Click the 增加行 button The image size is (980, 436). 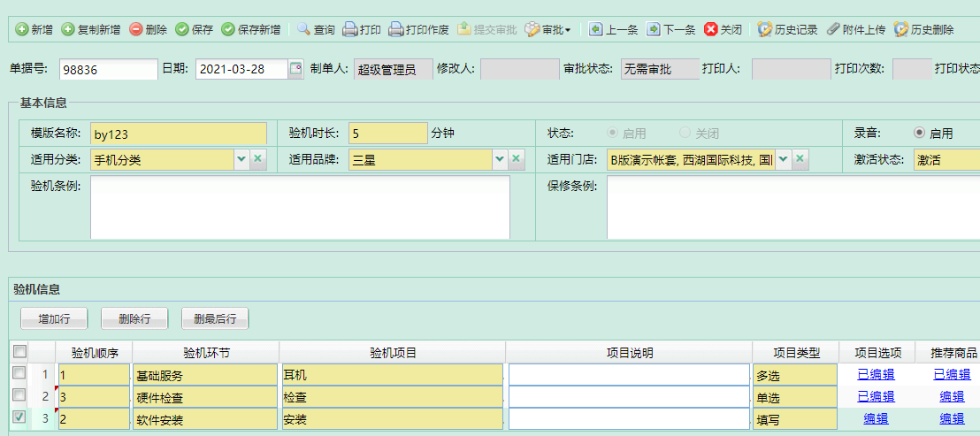(54, 318)
